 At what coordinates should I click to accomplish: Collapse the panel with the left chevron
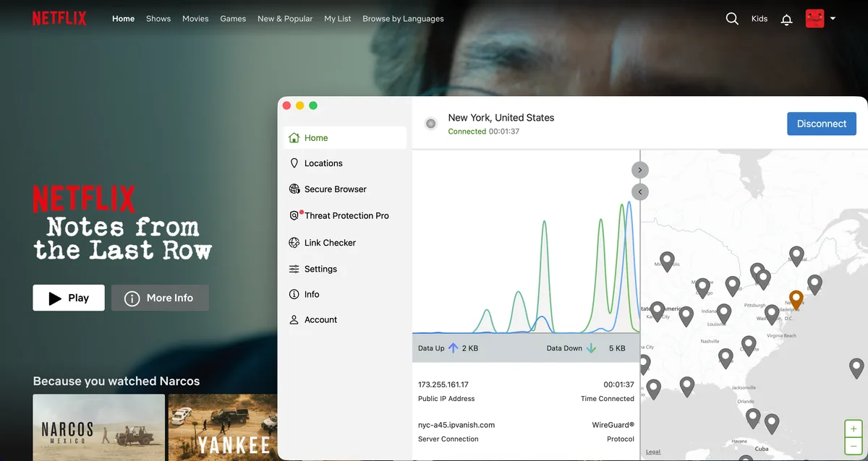coord(640,191)
